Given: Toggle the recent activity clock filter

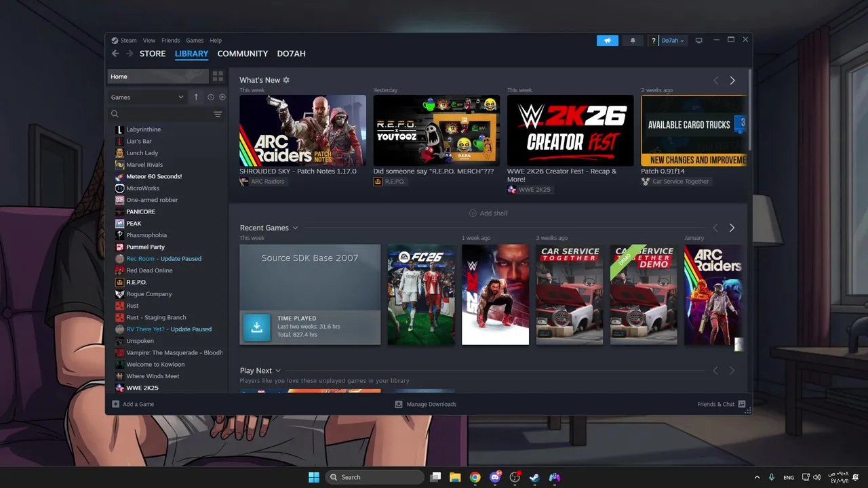Looking at the screenshot, I should (211, 97).
